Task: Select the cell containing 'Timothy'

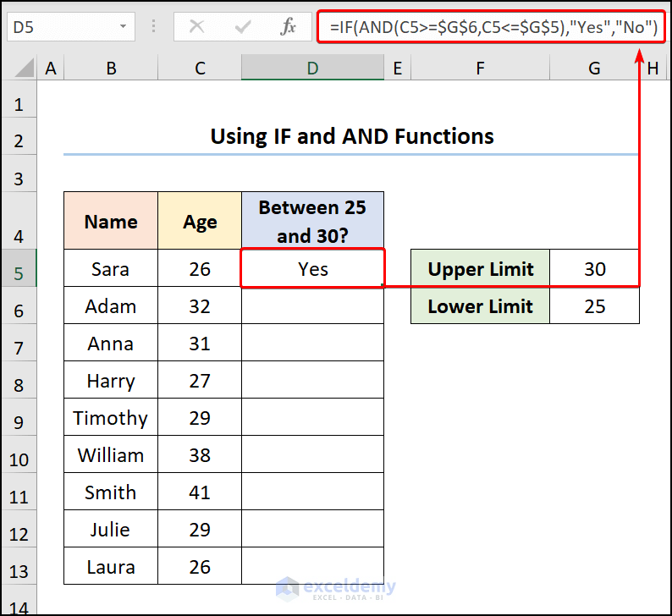Action: coord(111,417)
